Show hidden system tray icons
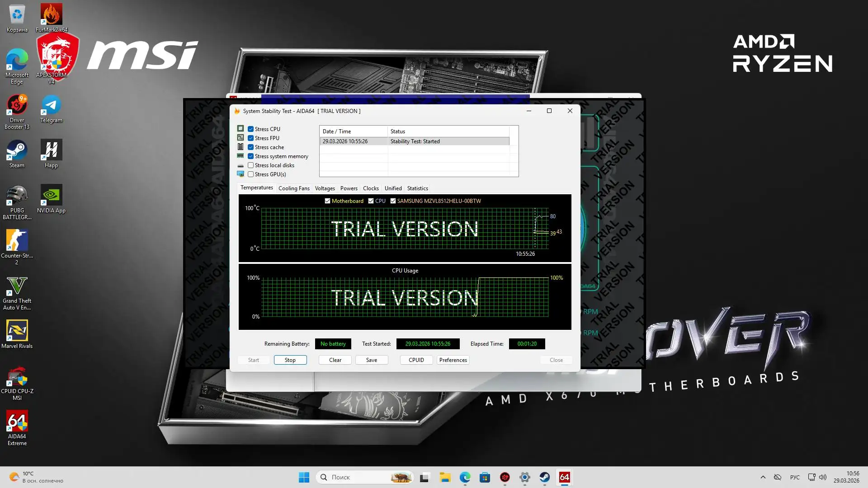 coord(763,477)
